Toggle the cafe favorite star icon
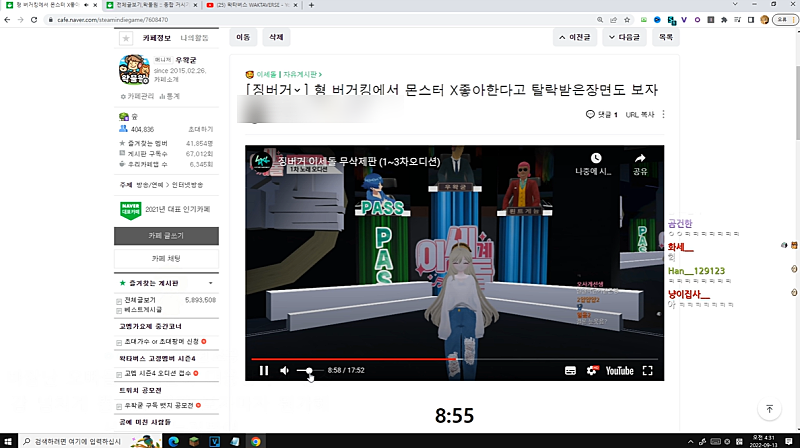Image resolution: width=800 pixels, height=448 pixels. pos(126,38)
